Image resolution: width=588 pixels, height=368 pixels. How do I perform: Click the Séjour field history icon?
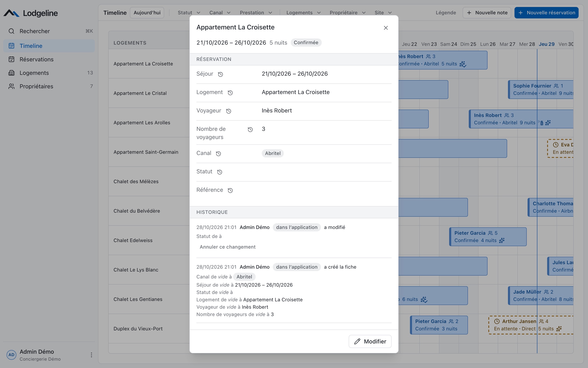(x=220, y=74)
